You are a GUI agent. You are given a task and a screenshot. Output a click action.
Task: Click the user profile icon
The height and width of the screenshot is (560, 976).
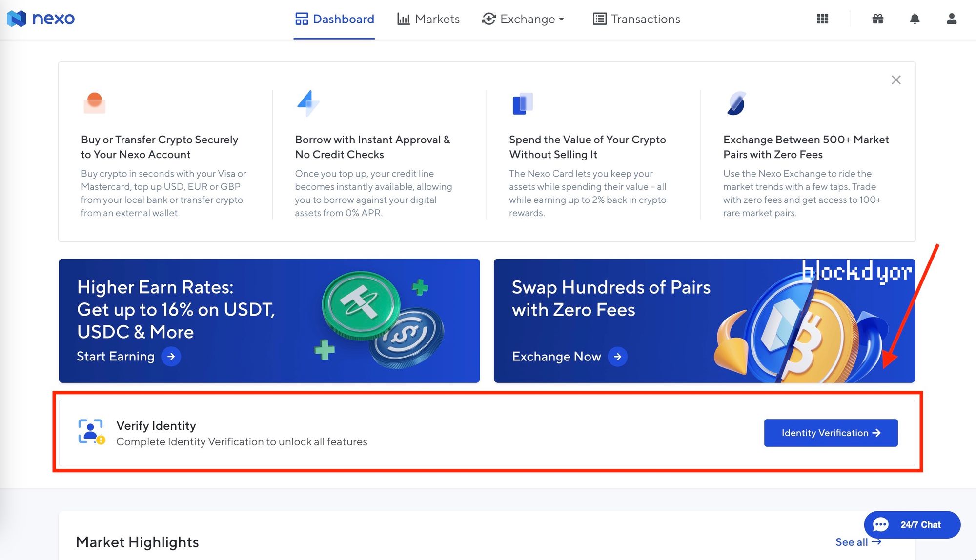(x=951, y=19)
